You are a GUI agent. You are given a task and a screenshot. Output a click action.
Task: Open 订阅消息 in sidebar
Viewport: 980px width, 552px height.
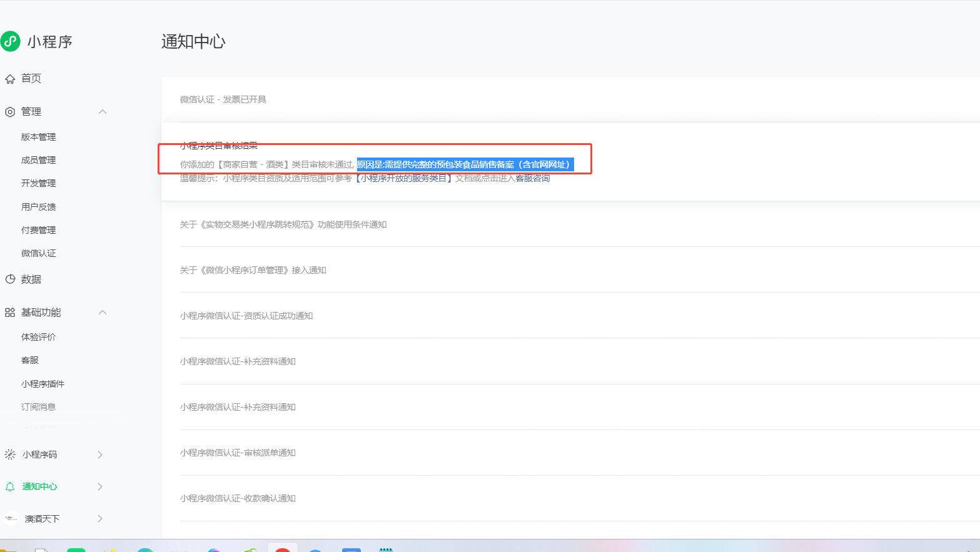39,407
